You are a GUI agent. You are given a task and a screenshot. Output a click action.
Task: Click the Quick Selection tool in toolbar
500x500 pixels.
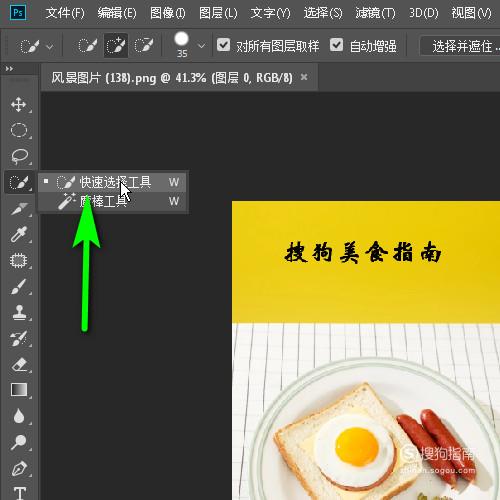point(19,182)
